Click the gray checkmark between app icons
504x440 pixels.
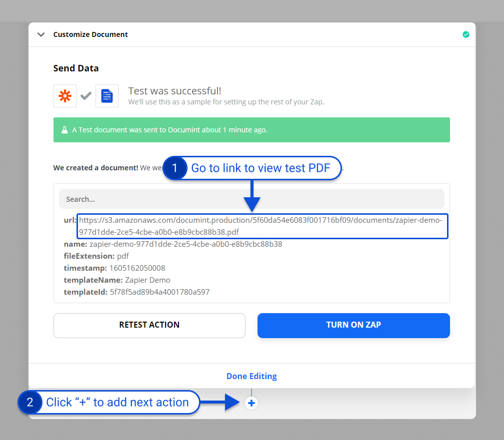tap(86, 96)
